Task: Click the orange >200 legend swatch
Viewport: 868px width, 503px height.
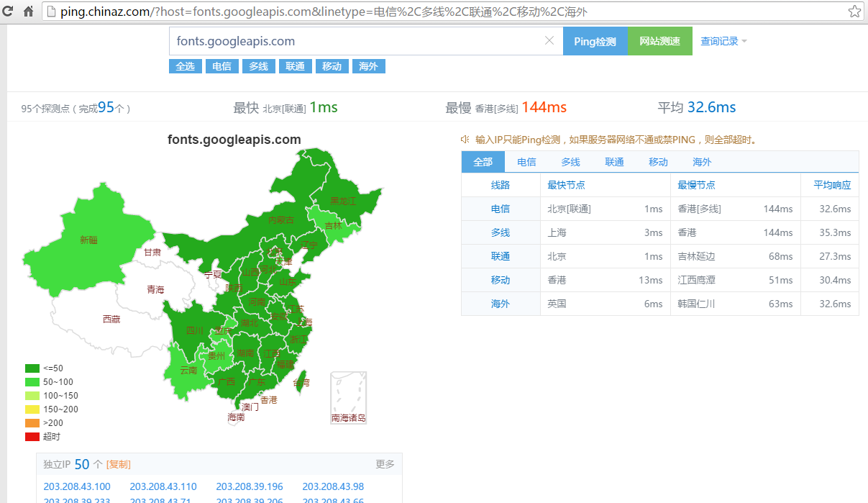Action: 32,423
